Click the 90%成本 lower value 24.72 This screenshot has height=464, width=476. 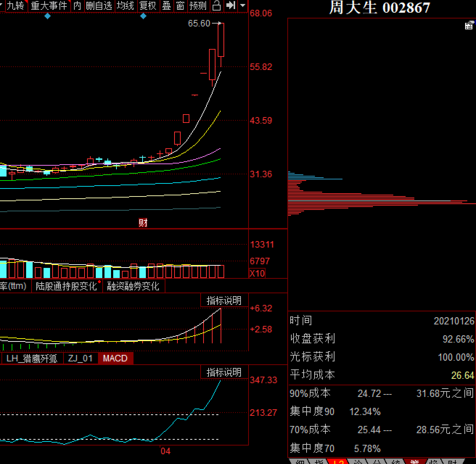click(x=369, y=393)
